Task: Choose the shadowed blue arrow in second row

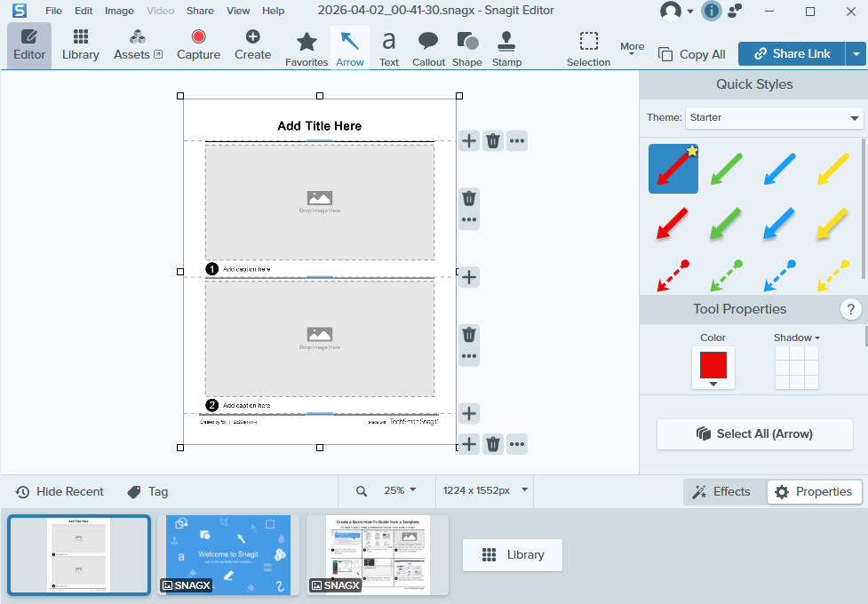Action: click(779, 223)
